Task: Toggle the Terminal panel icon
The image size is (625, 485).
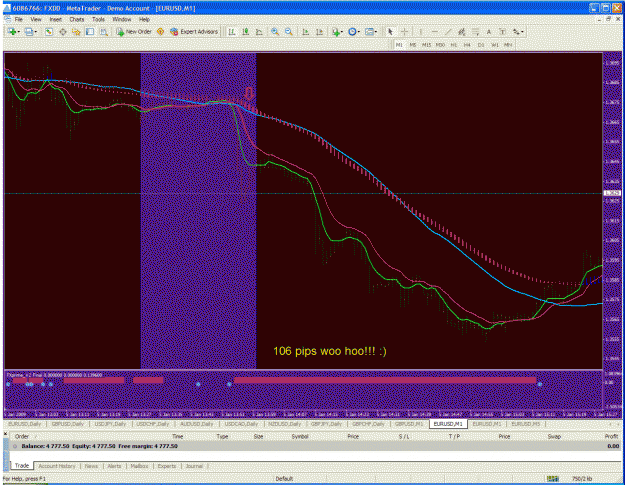Action: pos(90,32)
